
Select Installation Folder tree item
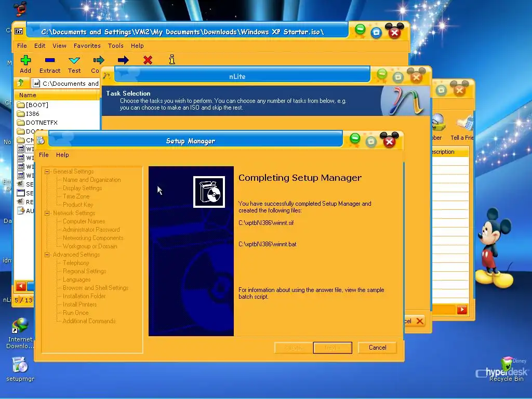[x=84, y=296]
